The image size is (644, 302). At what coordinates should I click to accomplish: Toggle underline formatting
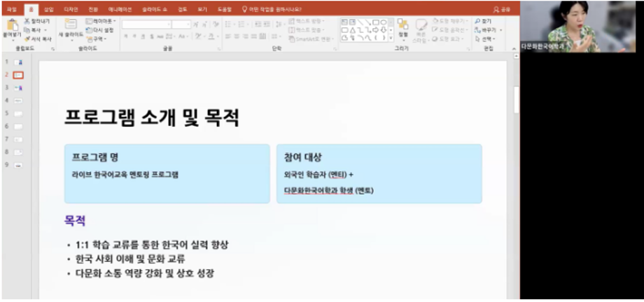click(143, 36)
